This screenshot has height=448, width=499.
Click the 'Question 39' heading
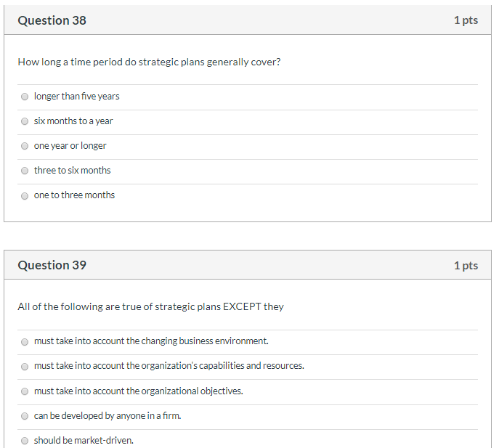pos(52,265)
